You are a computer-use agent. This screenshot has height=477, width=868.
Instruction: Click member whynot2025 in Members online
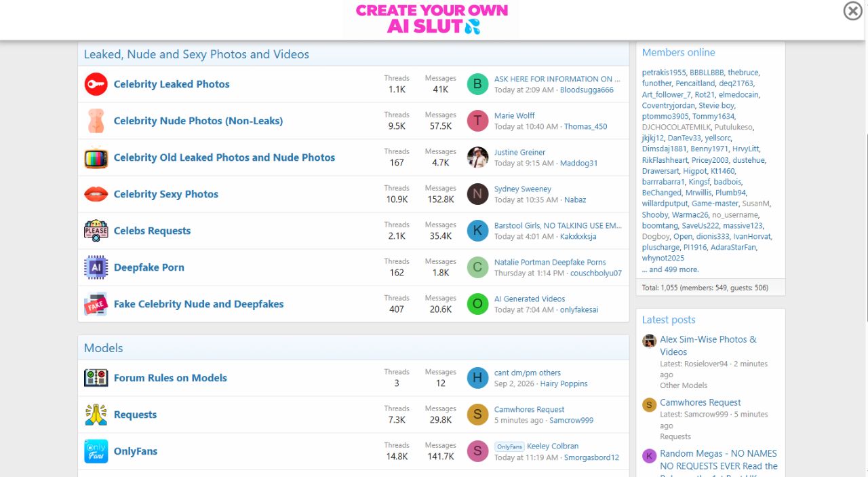tap(663, 258)
